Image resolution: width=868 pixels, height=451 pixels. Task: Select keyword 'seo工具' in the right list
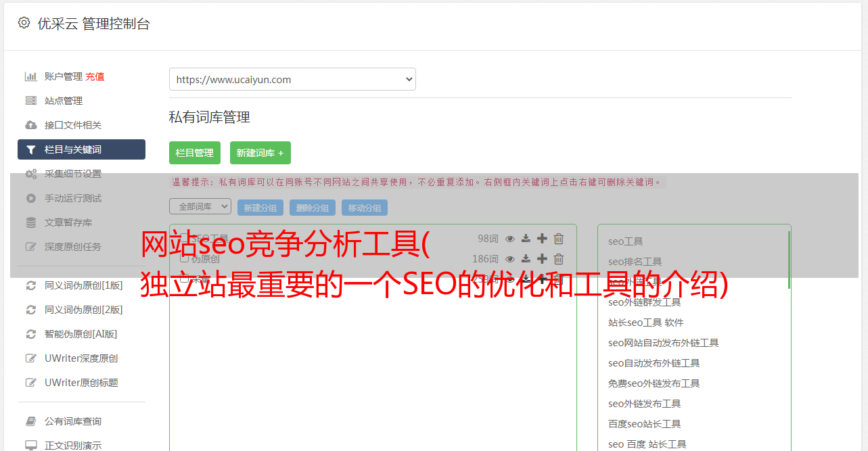pos(626,241)
